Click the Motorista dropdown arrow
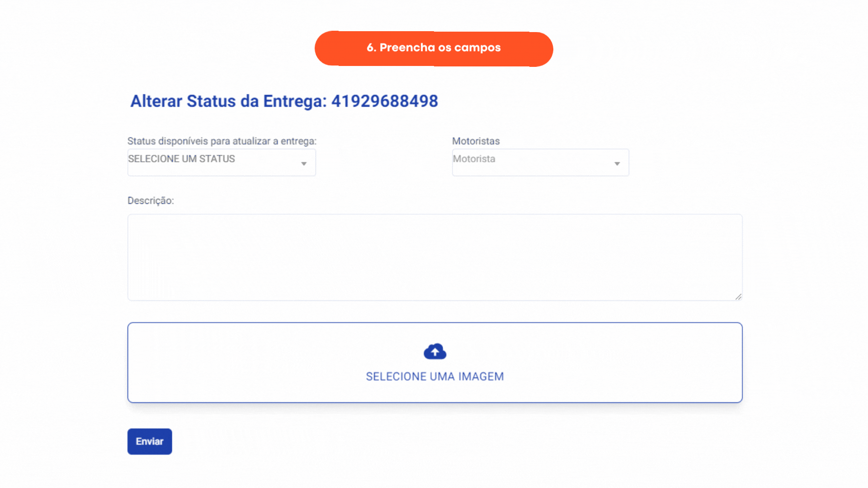Image resolution: width=868 pixels, height=488 pixels. pyautogui.click(x=617, y=164)
